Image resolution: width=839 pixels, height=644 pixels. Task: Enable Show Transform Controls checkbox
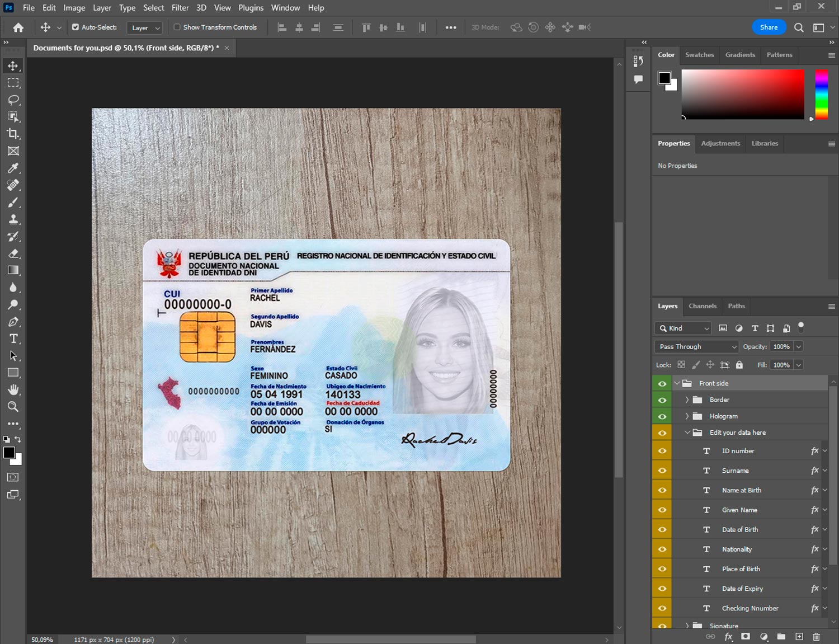point(177,27)
